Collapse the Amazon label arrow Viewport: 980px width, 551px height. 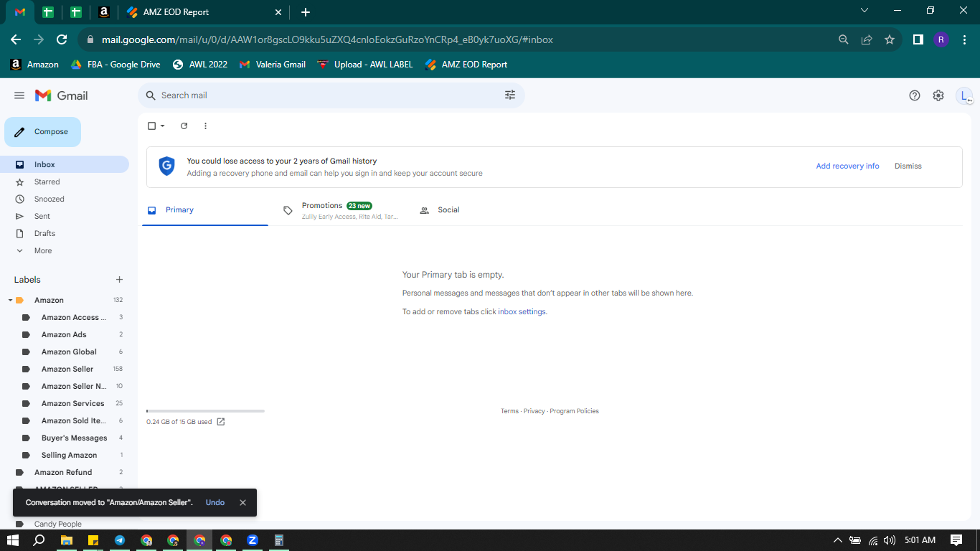(x=10, y=300)
